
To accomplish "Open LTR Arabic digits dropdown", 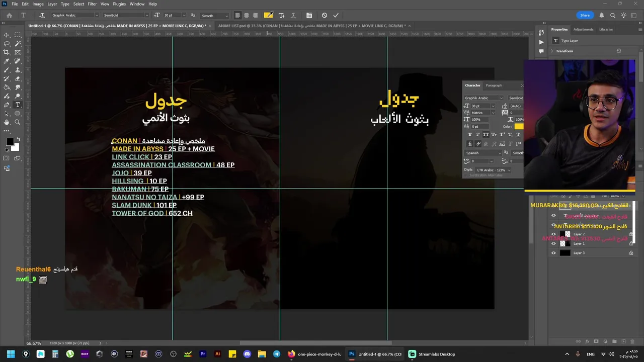I will point(509,170).
